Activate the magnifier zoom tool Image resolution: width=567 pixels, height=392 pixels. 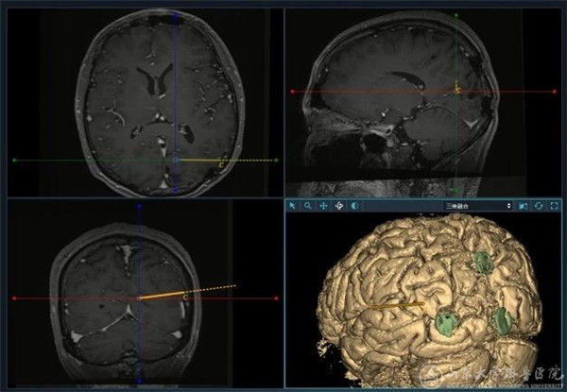(308, 205)
